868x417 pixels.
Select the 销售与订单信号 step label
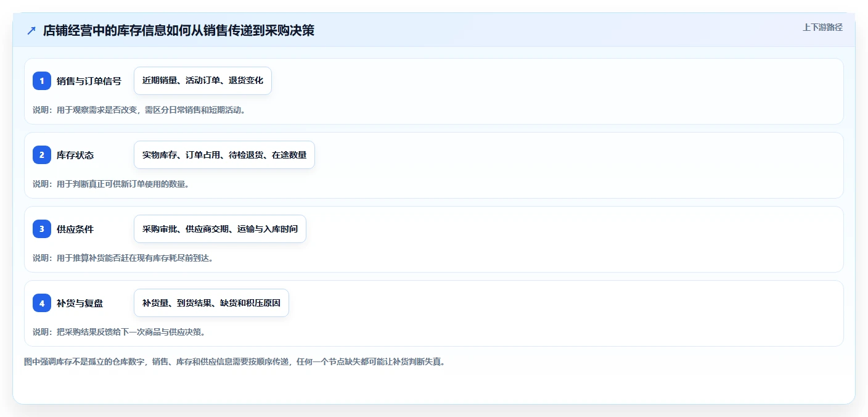(89, 81)
